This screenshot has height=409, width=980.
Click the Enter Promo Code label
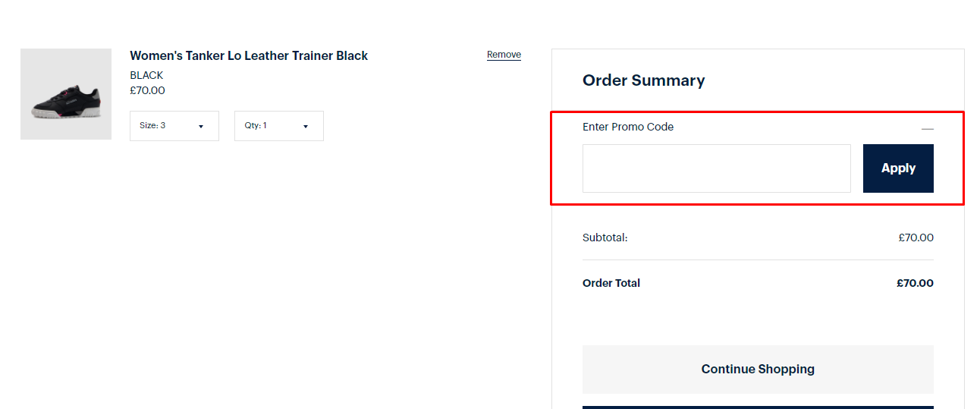coord(627,127)
